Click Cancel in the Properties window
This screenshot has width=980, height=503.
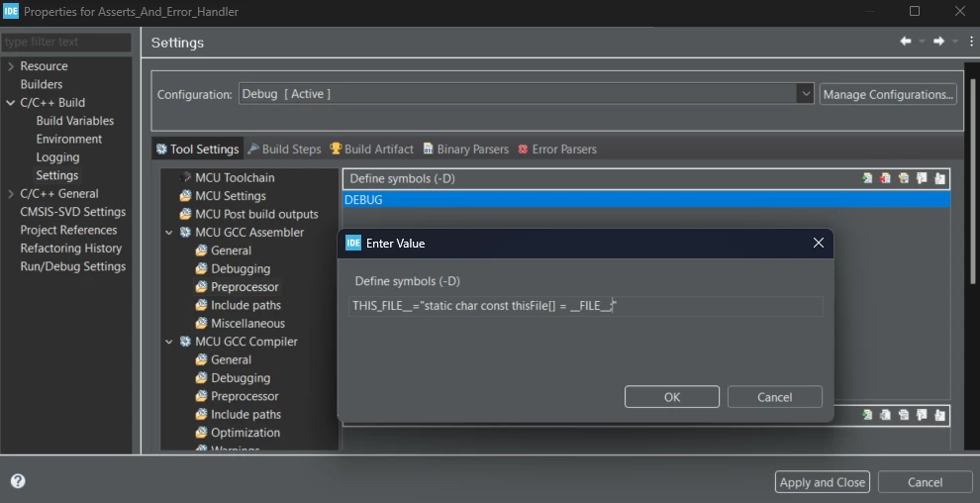click(925, 482)
